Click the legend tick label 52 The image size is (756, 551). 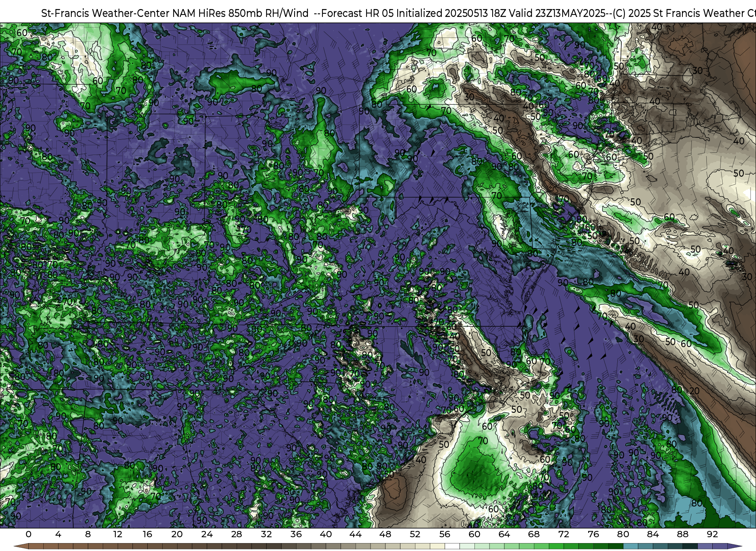click(x=415, y=534)
